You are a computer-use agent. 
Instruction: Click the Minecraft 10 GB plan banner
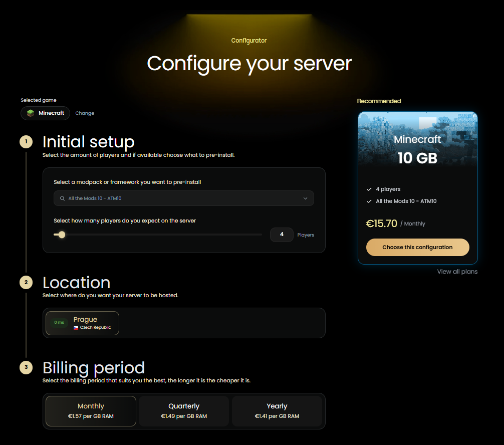tap(417, 139)
